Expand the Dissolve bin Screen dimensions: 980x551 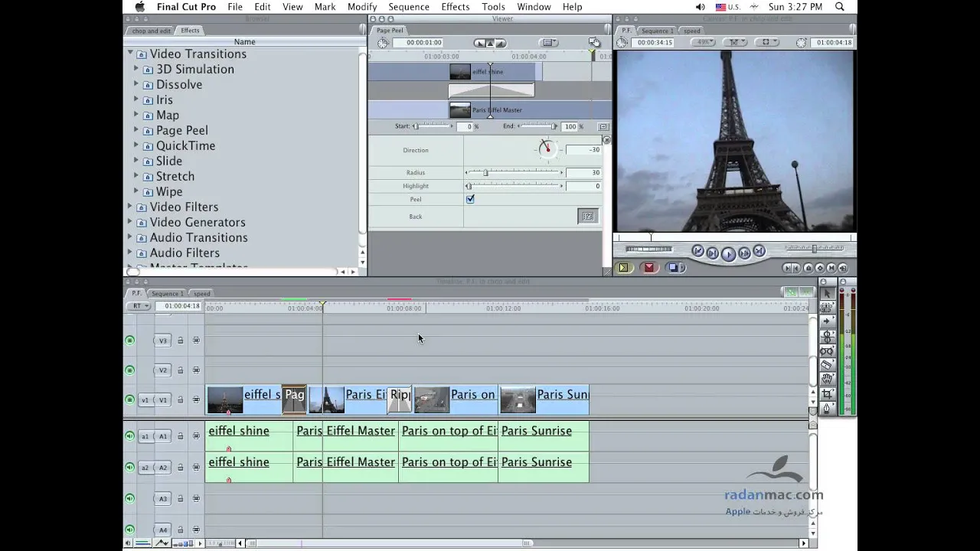point(136,84)
